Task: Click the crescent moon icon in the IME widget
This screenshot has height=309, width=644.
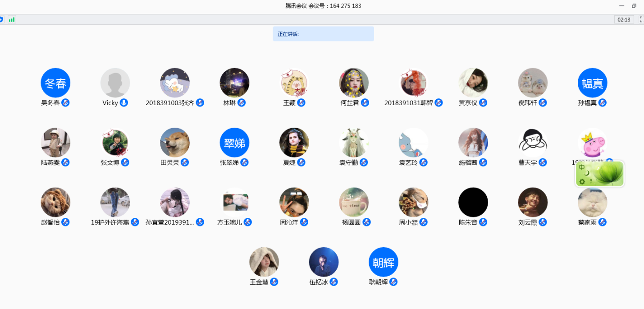Action: click(587, 173)
